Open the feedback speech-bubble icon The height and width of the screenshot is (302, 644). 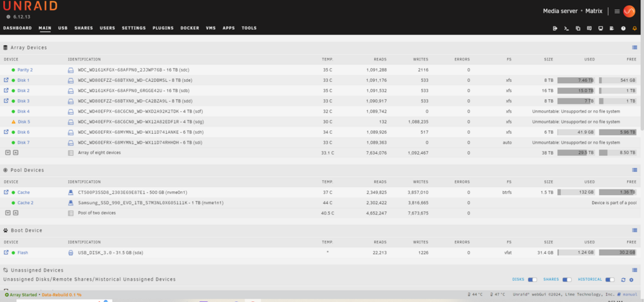pyautogui.click(x=589, y=28)
